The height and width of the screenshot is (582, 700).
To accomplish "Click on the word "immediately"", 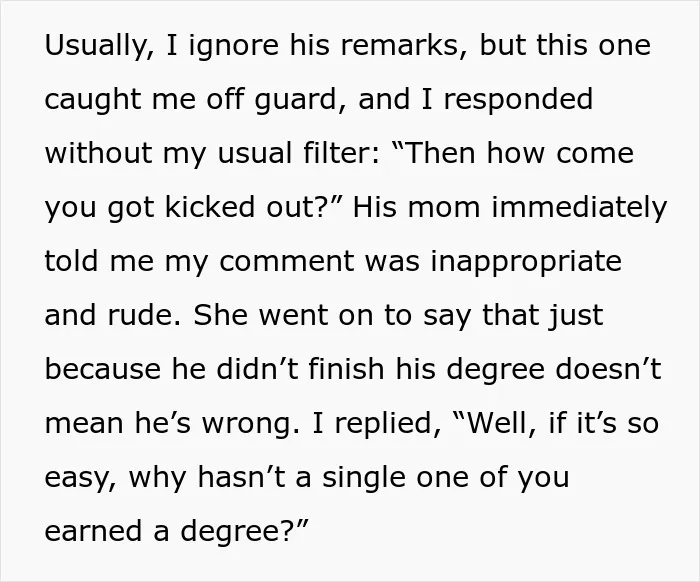I will pos(579,208).
